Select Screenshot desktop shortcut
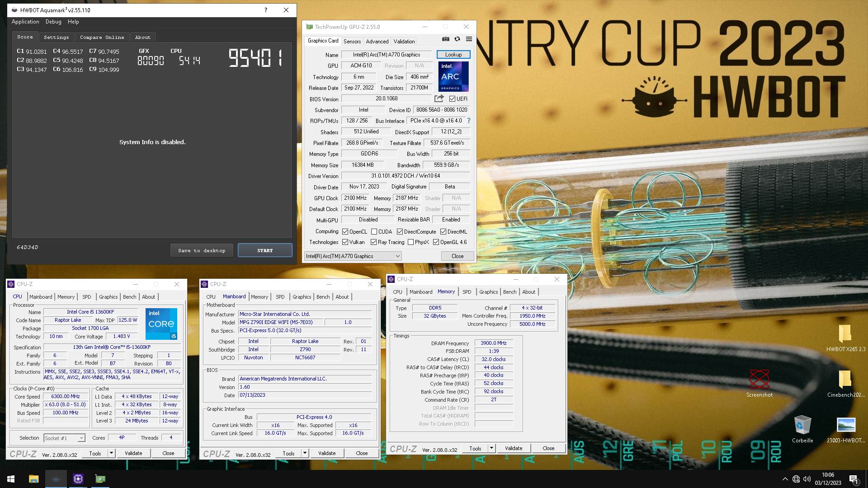The height and width of the screenshot is (488, 868). 759,383
